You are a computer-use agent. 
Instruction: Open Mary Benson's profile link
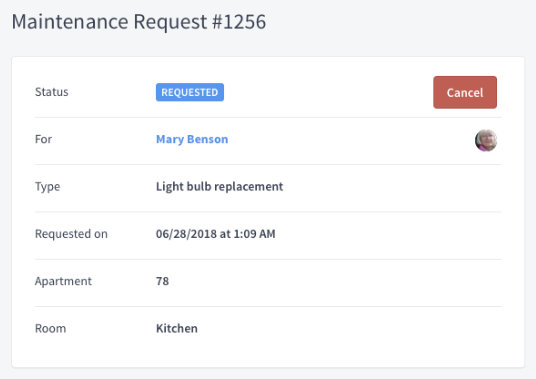pos(192,139)
